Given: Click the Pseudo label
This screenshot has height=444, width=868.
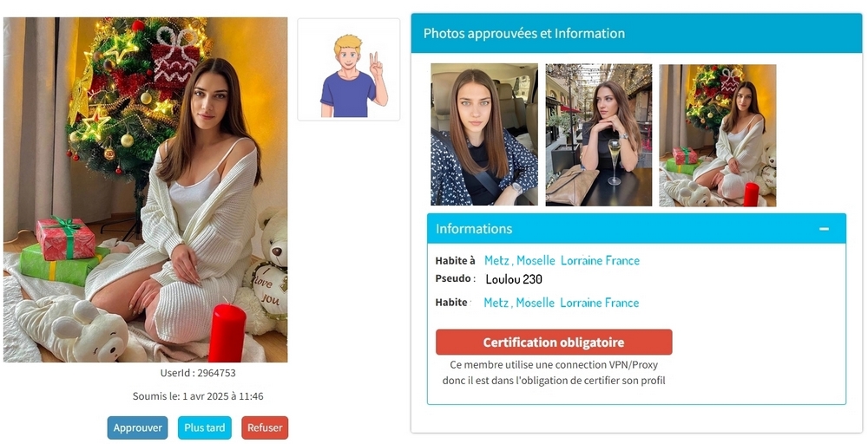Looking at the screenshot, I should coord(455,278).
